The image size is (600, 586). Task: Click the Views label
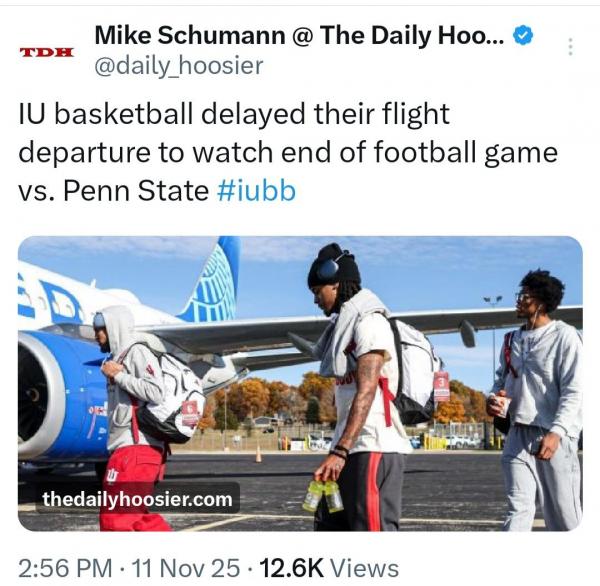pyautogui.click(x=364, y=569)
